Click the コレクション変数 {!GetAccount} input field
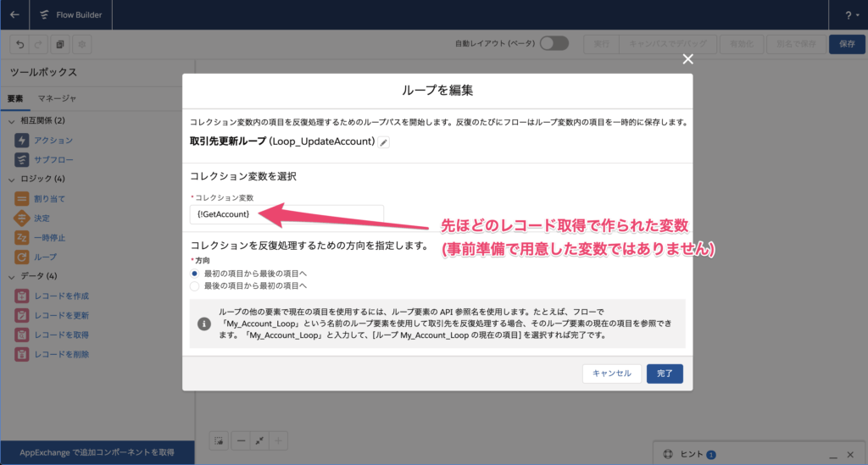Viewport: 868px width, 465px height. coord(287,214)
